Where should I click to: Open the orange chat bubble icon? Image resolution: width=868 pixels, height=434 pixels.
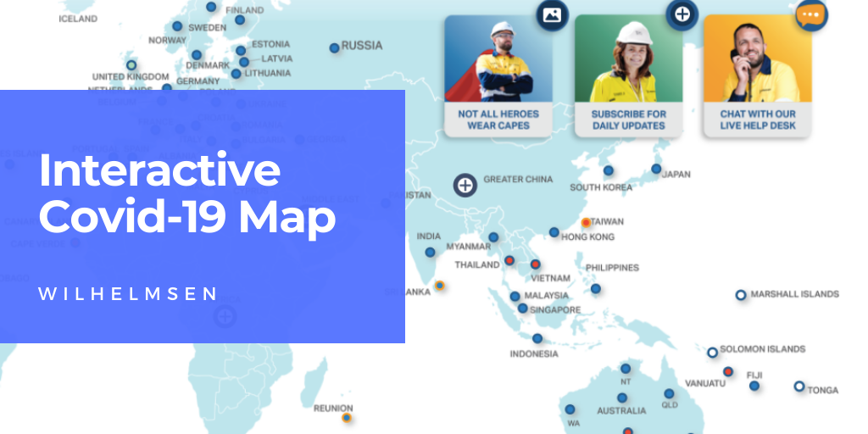click(810, 16)
